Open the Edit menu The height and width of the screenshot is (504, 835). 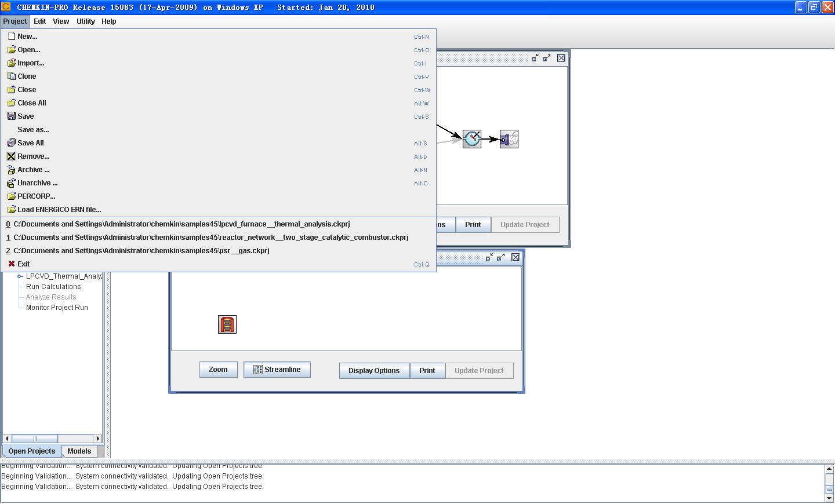click(x=39, y=21)
